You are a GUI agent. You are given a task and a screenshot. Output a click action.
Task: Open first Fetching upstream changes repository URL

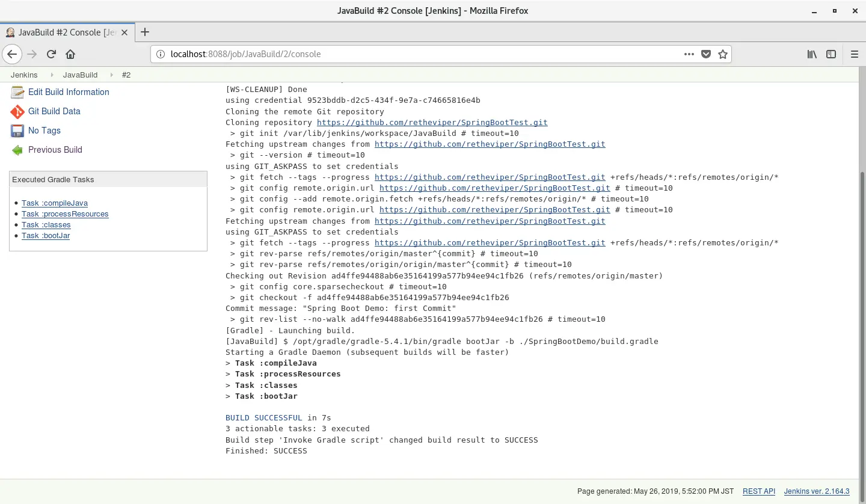coord(490,144)
